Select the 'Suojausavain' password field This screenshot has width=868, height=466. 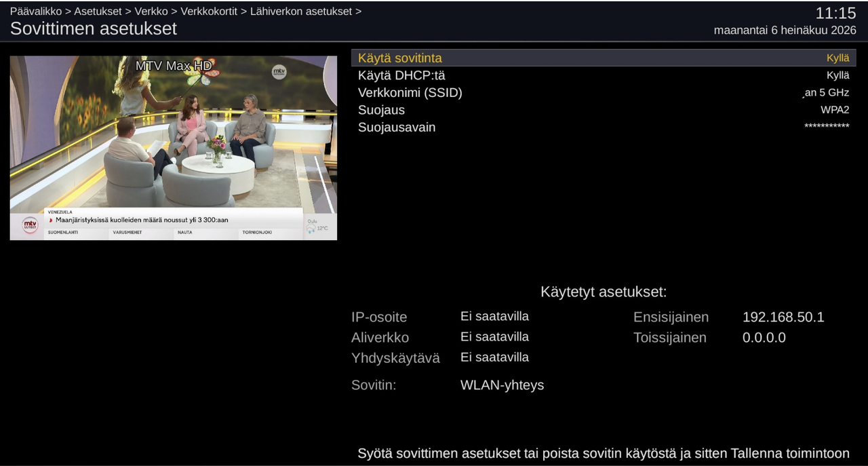(x=604, y=128)
